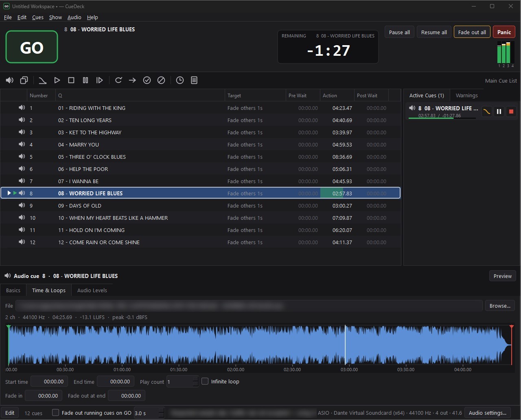The image size is (521, 420).
Task: Click the Play count stepper arrows
Action: pyautogui.click(x=195, y=382)
